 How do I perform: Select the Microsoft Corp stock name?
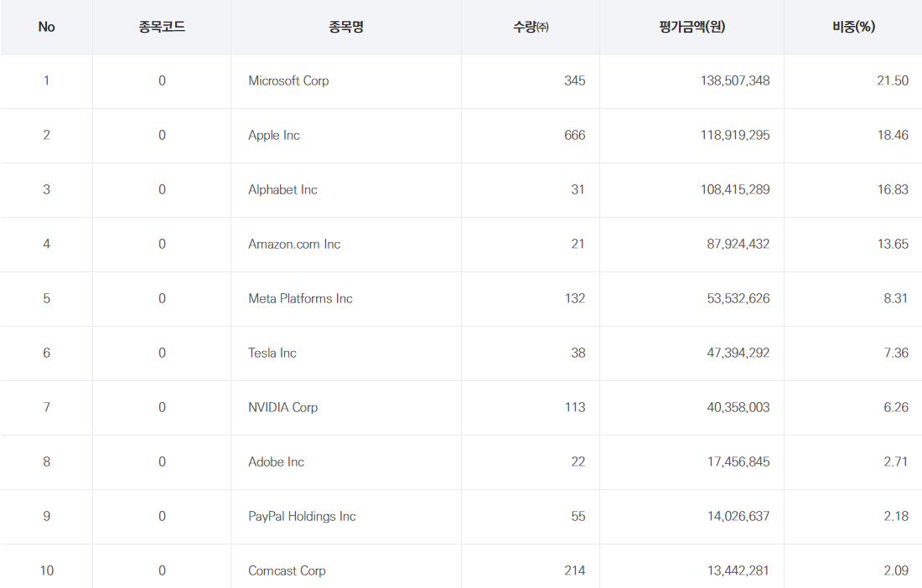click(288, 81)
